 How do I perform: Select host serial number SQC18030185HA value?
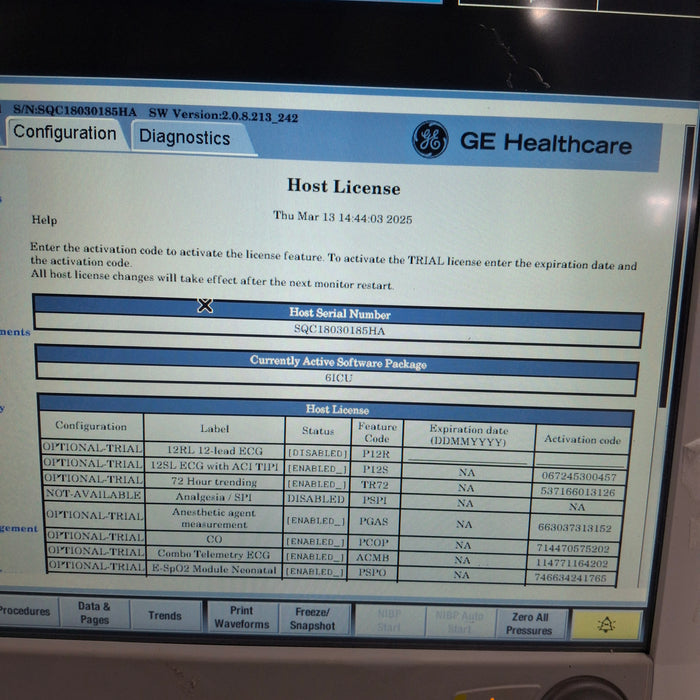339,330
